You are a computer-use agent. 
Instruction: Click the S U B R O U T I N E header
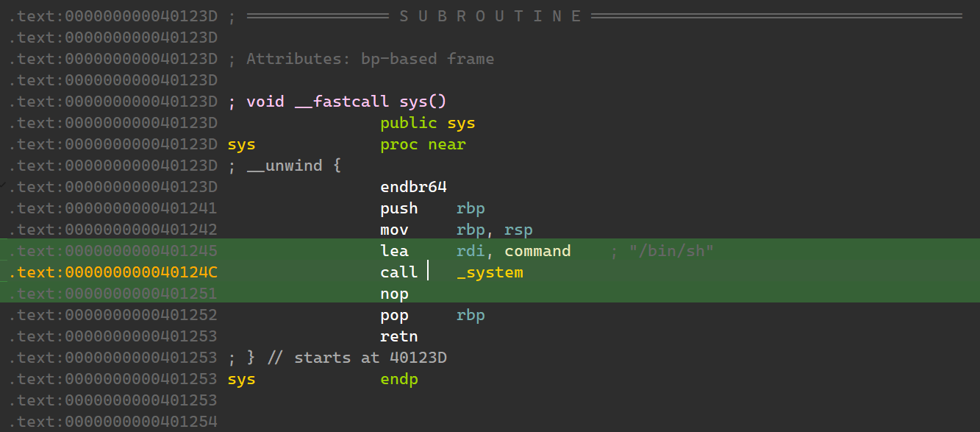coord(491,16)
